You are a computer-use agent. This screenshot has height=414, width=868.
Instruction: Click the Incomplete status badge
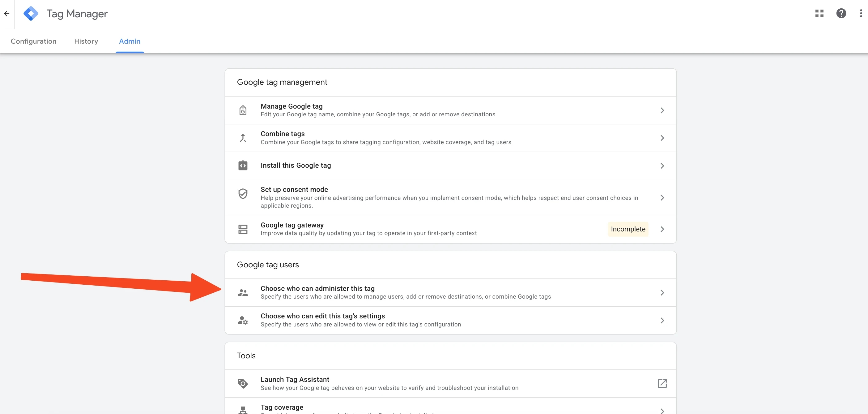(x=628, y=229)
